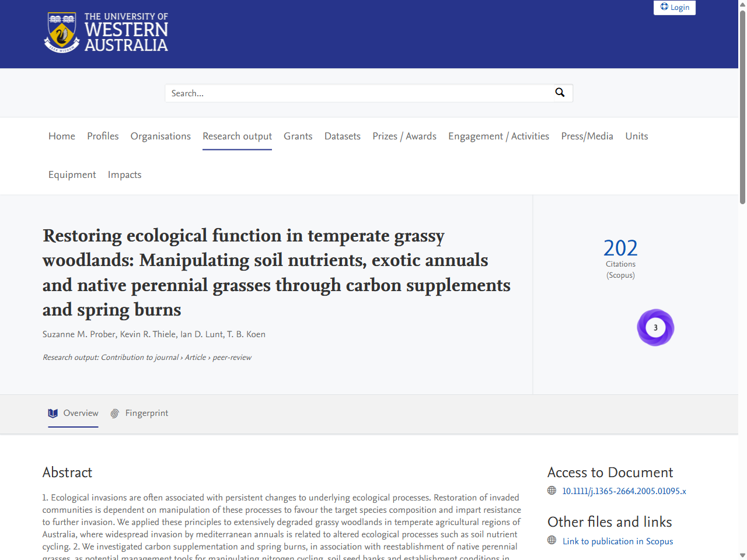Select the Overview book icon
The height and width of the screenshot is (560, 747).
coord(53,413)
